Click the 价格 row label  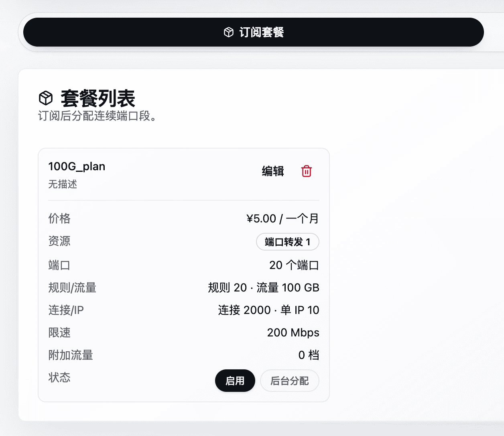59,218
